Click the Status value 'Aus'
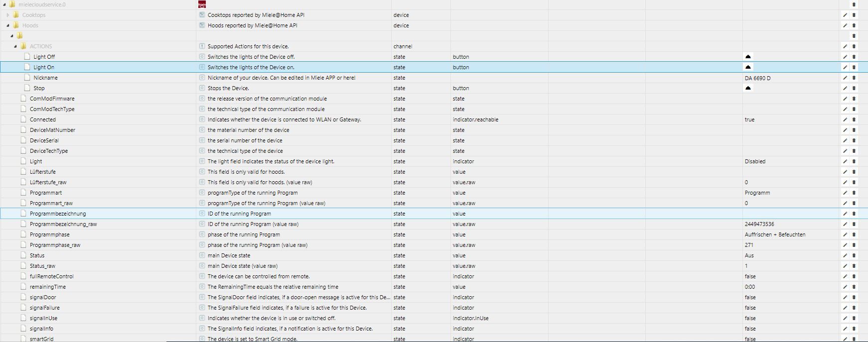Screen dimensions: 868x342 749,255
